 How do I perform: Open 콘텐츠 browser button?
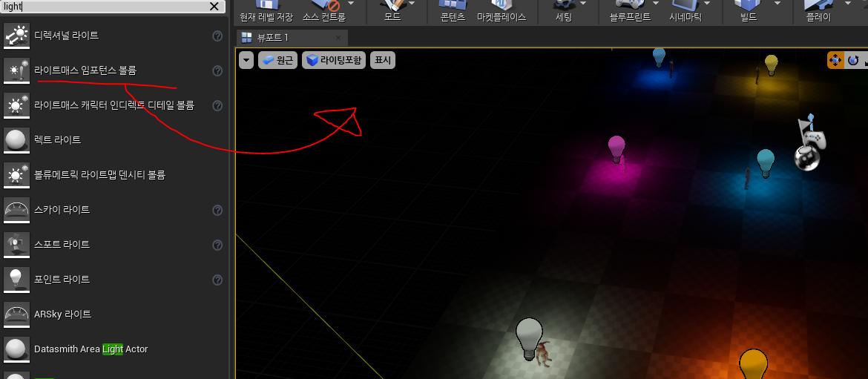coord(452,12)
